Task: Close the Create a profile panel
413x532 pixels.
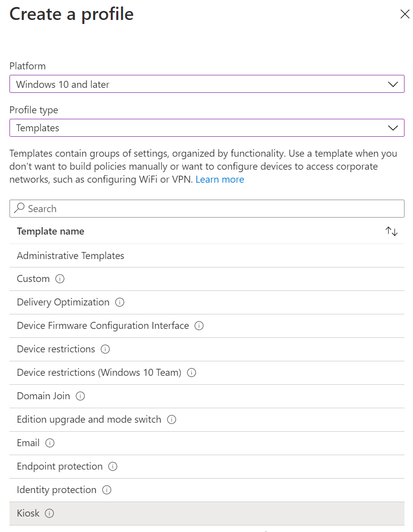Action: 405,14
